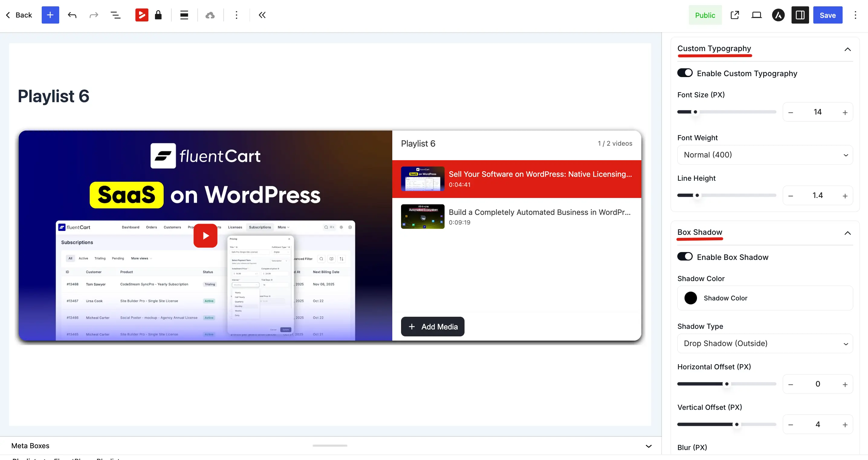The width and height of the screenshot is (868, 460).
Task: Decrease the Line Height value
Action: coord(791,196)
